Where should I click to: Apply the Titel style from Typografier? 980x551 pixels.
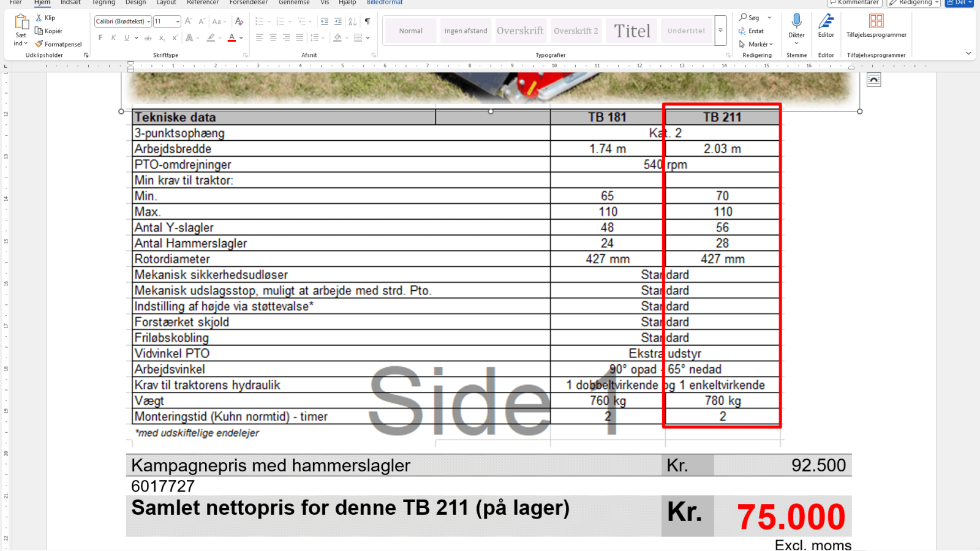coord(631,31)
